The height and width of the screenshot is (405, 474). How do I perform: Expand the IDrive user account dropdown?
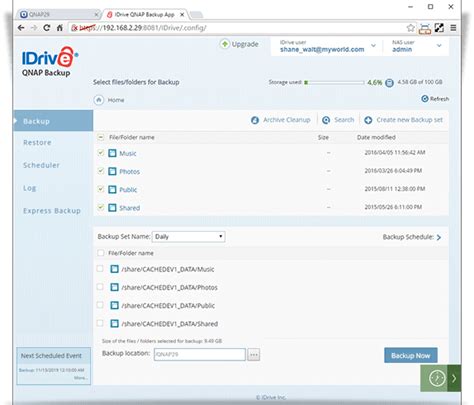[x=373, y=46]
